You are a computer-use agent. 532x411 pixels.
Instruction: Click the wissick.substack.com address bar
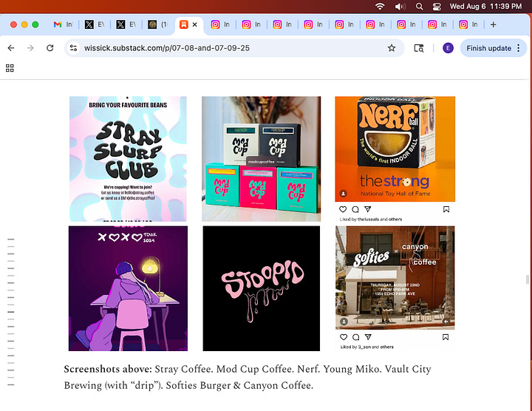[234, 48]
